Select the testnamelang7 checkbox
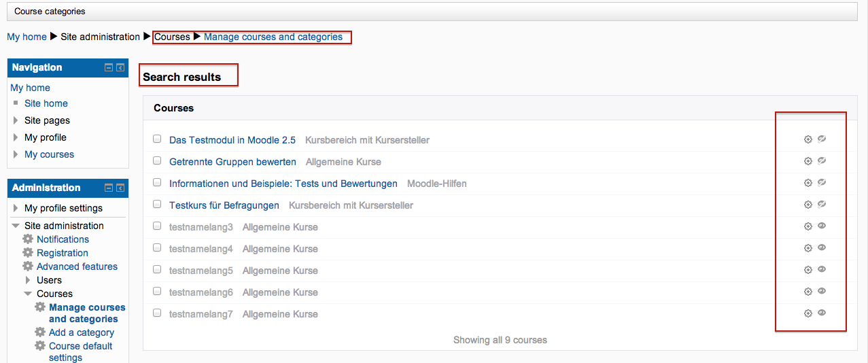Screen dimensions: 868x363 [157, 313]
